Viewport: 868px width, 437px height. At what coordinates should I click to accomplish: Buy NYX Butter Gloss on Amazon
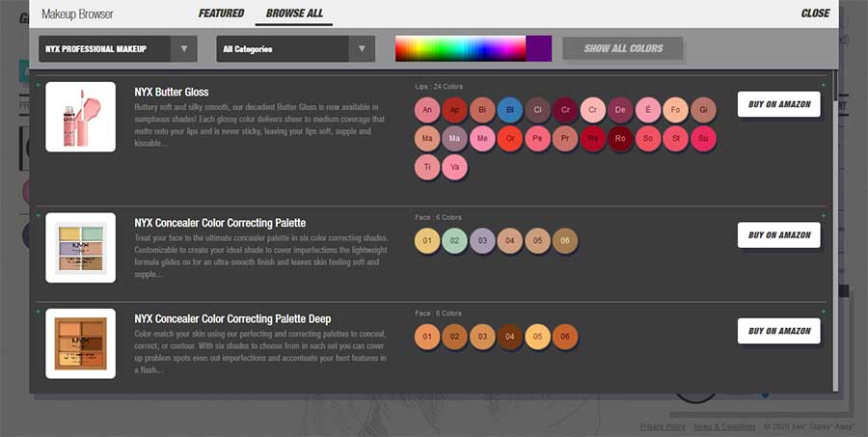(779, 104)
